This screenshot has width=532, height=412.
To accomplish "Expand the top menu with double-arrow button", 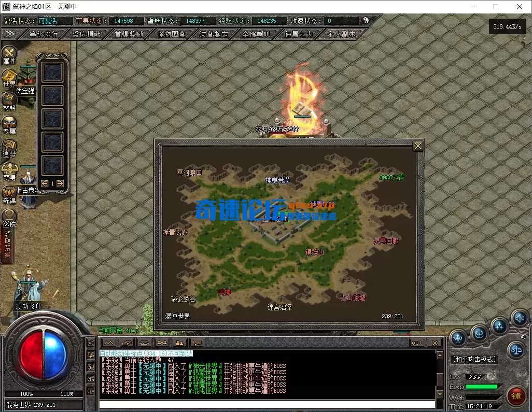I will pyautogui.click(x=9, y=34).
